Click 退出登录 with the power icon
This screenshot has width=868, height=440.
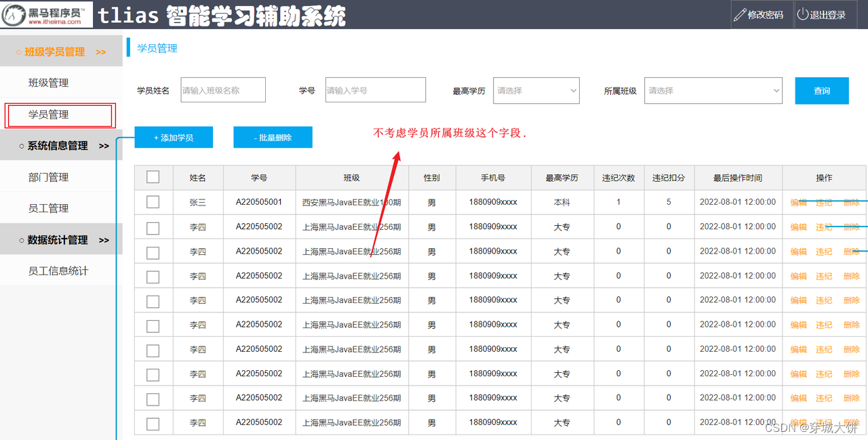tap(821, 15)
